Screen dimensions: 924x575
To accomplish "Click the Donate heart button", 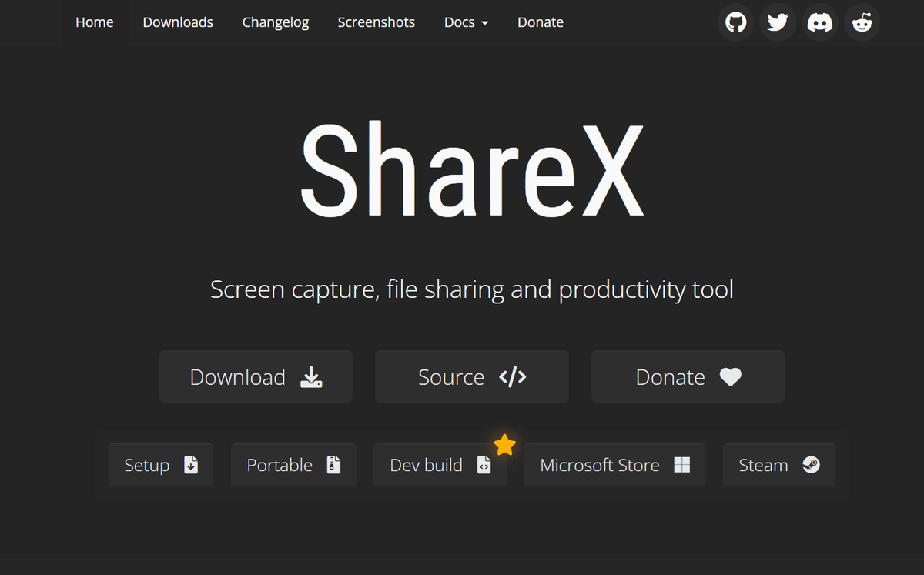I will click(x=688, y=376).
